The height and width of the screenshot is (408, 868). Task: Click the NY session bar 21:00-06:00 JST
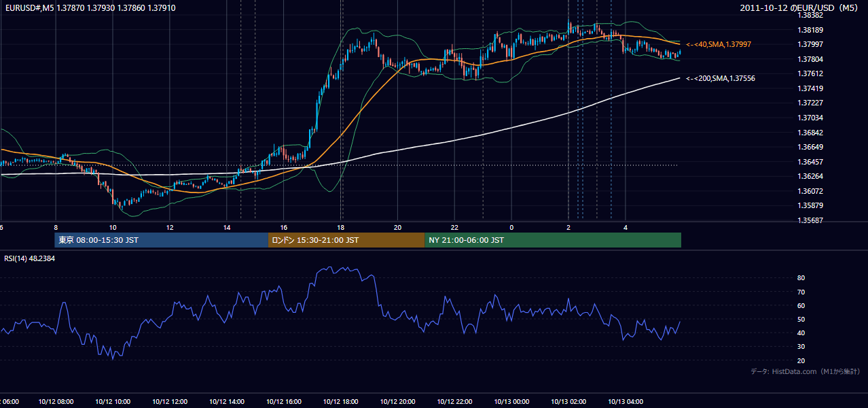coord(553,240)
